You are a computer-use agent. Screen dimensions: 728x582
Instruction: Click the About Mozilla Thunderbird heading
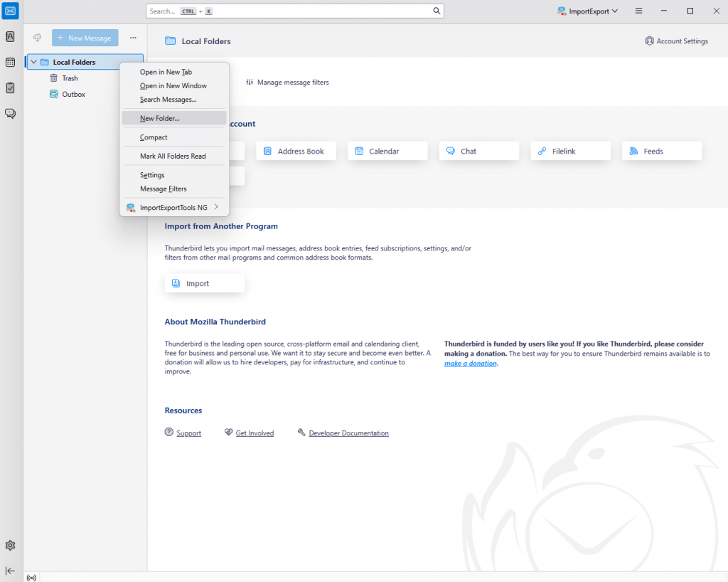(215, 322)
